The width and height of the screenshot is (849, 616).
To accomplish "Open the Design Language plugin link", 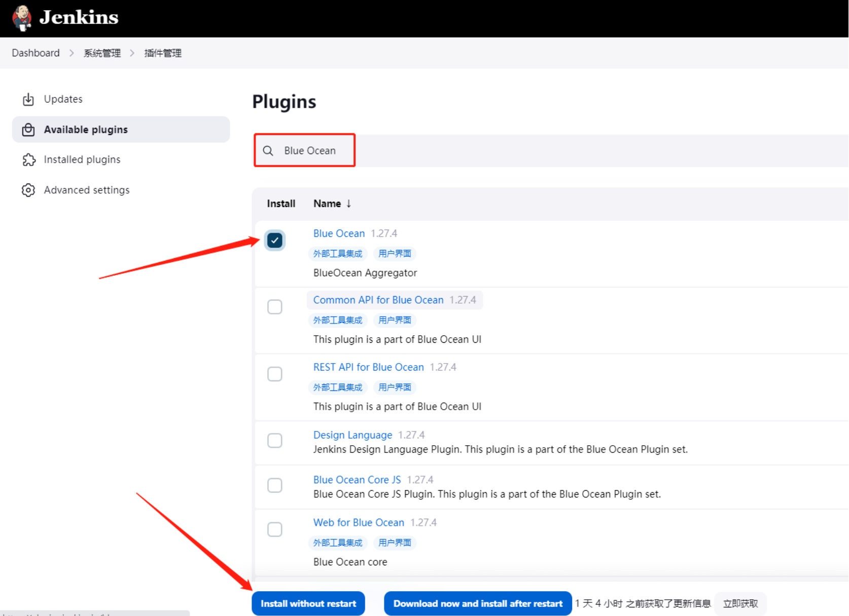I will coord(352,435).
